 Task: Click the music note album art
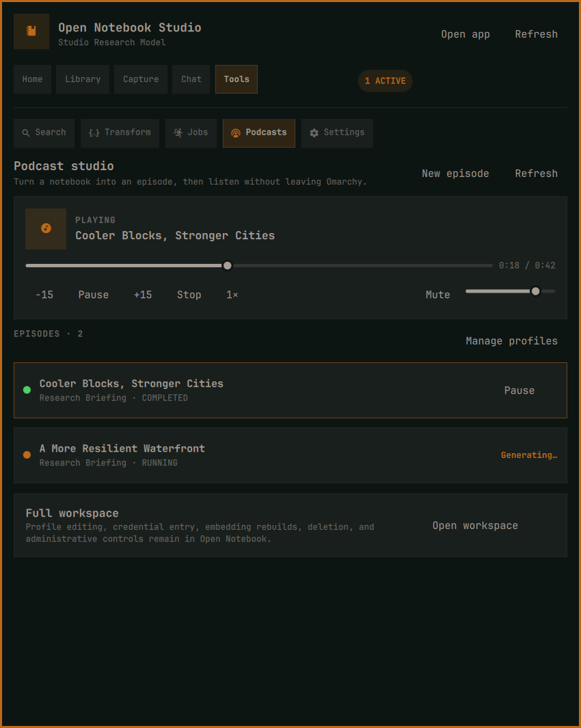point(46,228)
